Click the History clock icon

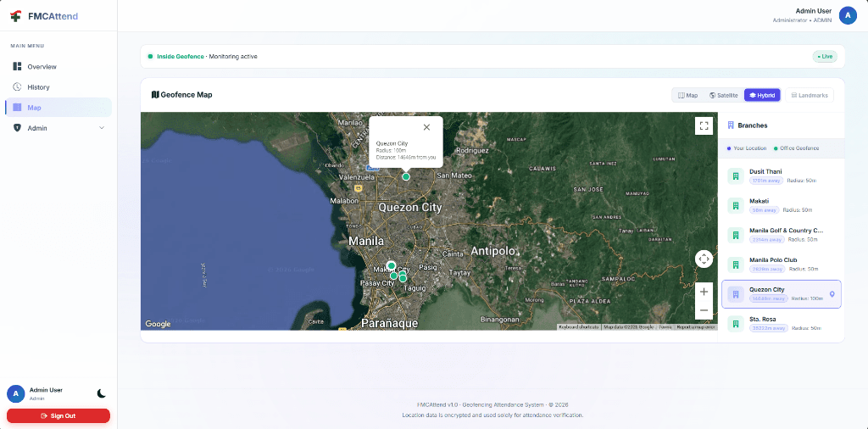(x=17, y=87)
